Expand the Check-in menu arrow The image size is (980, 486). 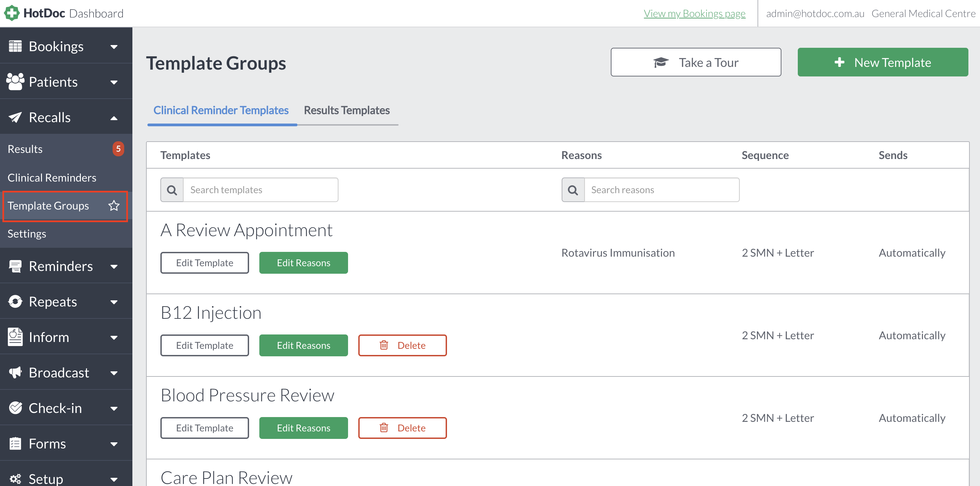pyautogui.click(x=114, y=409)
